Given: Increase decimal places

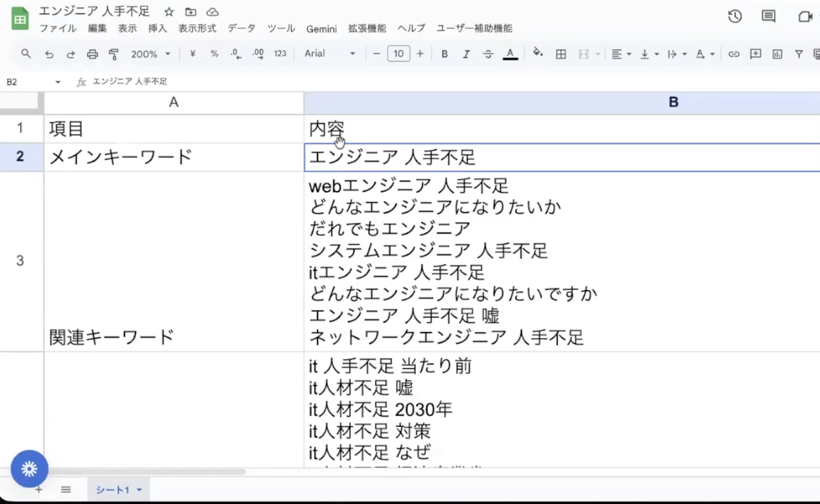Looking at the screenshot, I should coord(258,54).
